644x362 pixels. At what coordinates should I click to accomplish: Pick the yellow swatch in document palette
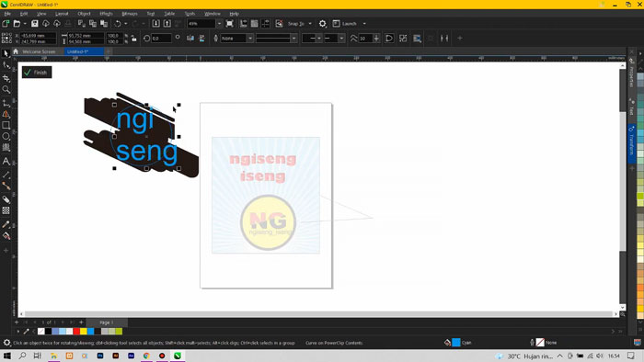84,332
